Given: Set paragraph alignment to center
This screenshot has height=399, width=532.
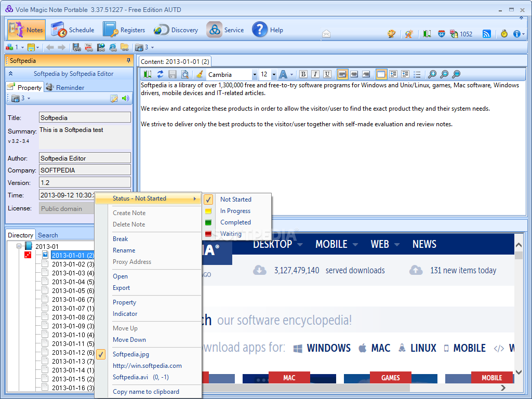Looking at the screenshot, I should (354, 74).
